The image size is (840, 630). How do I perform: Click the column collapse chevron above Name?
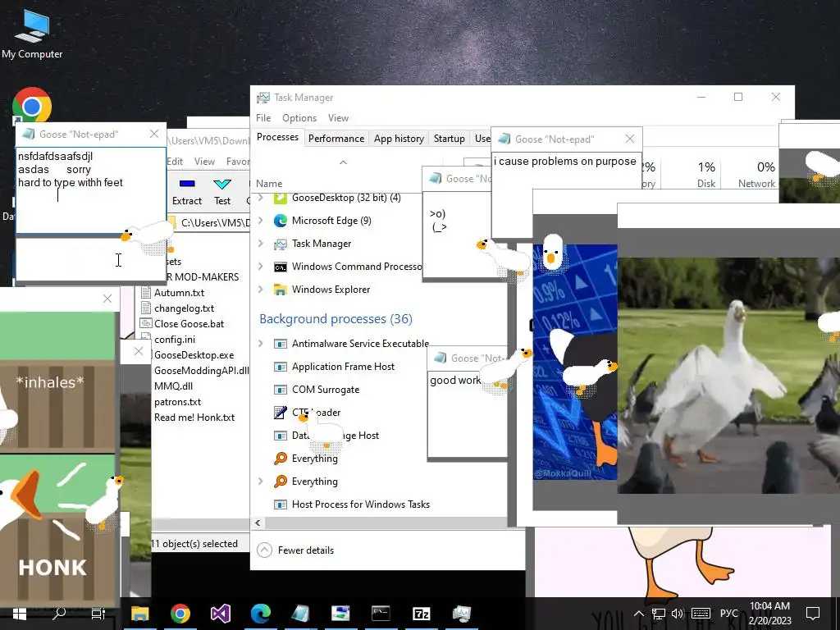(x=344, y=162)
